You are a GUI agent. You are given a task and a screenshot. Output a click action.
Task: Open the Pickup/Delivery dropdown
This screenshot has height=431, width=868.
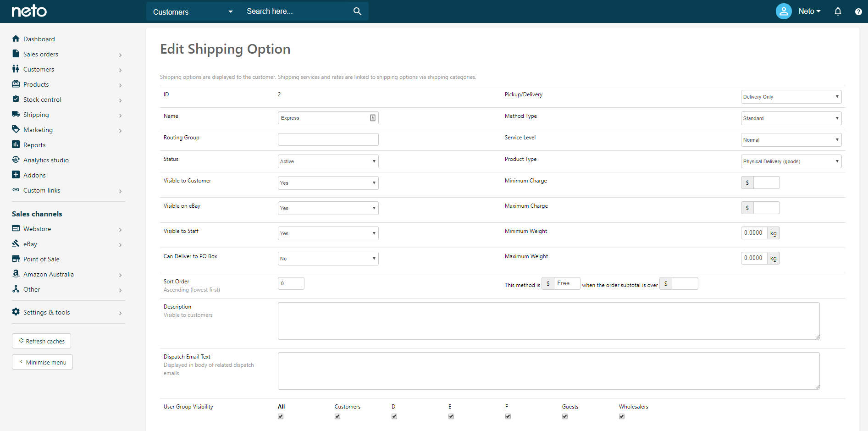[x=791, y=97]
